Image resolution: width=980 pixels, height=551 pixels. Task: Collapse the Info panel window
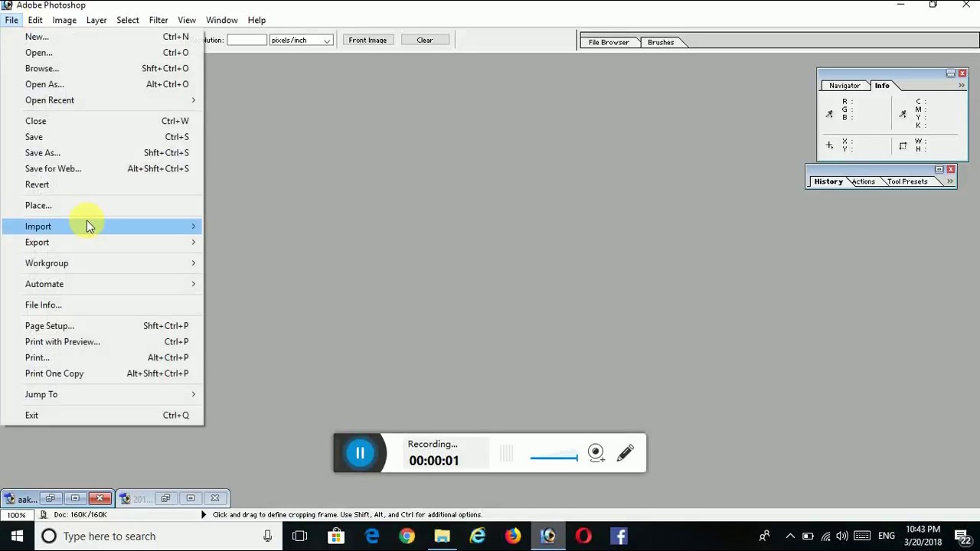click(950, 73)
